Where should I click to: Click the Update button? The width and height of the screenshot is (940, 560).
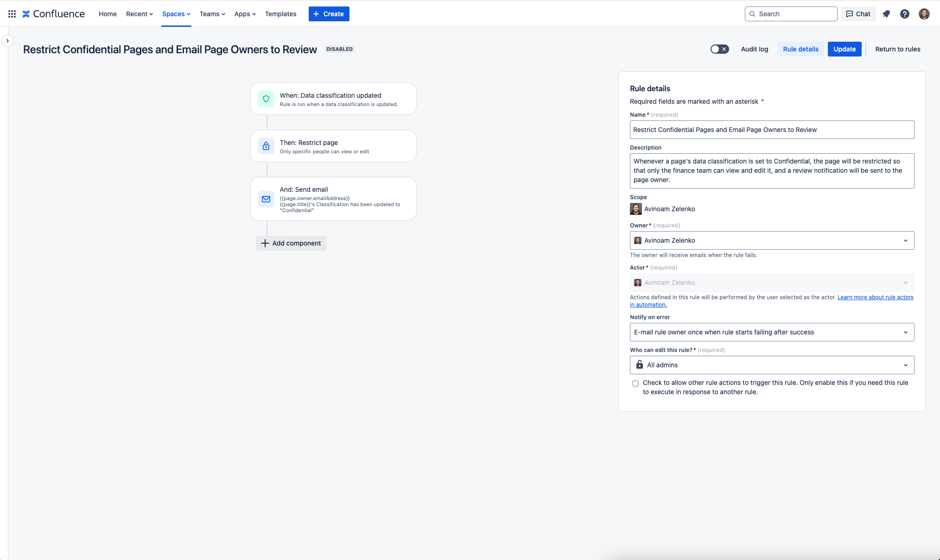pos(844,49)
